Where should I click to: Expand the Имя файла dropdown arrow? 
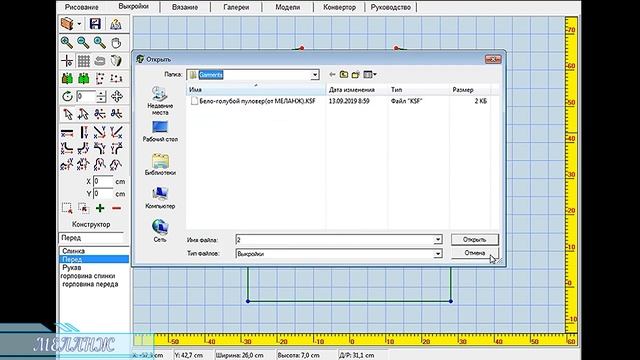tap(438, 240)
